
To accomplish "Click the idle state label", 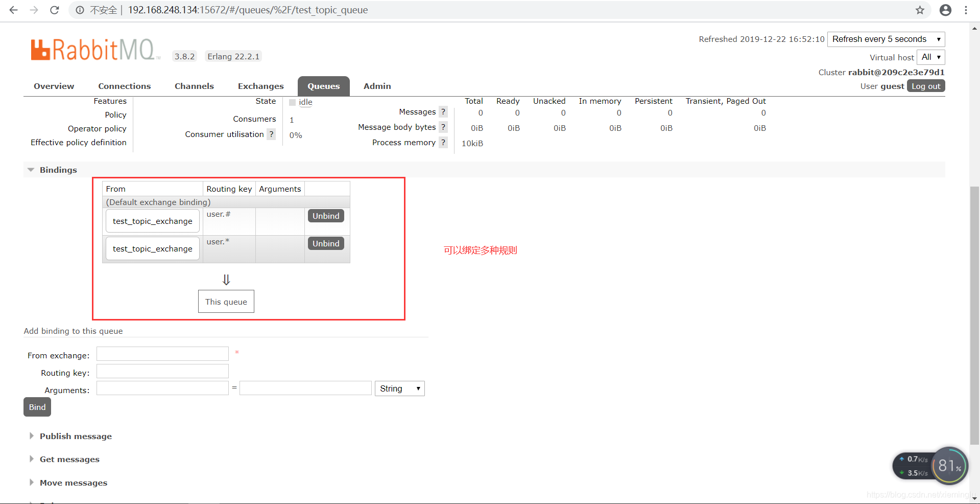I will point(305,102).
